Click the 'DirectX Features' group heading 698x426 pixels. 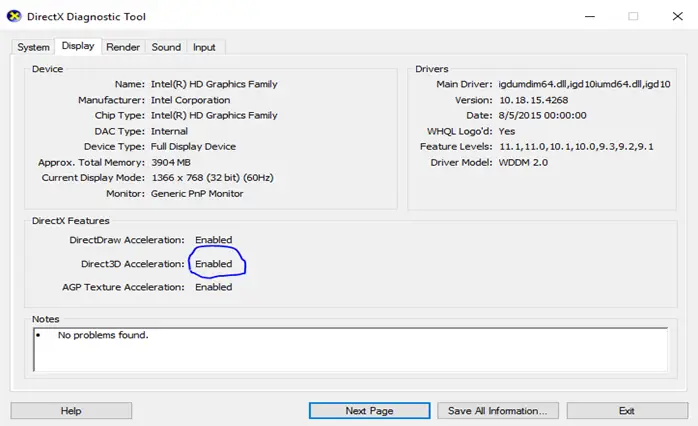(71, 221)
